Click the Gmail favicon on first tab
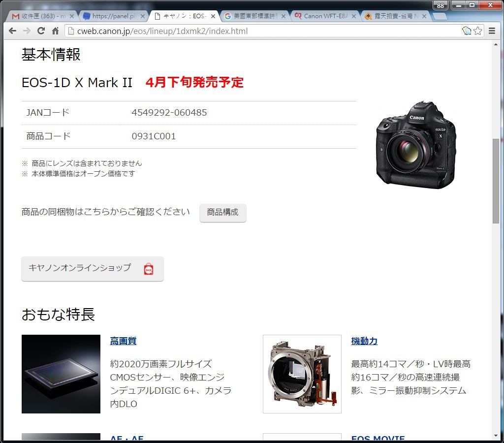The image size is (504, 443). tap(15, 16)
